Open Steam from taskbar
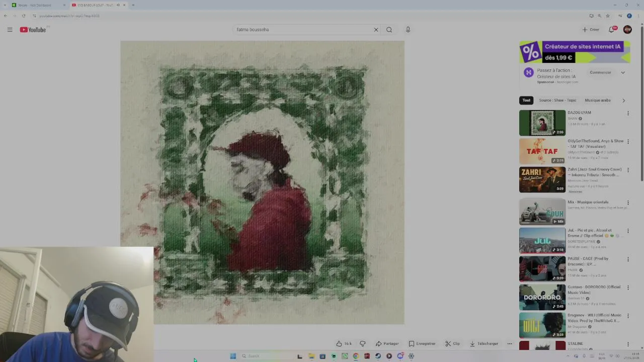The height and width of the screenshot is (362, 644). point(378,356)
